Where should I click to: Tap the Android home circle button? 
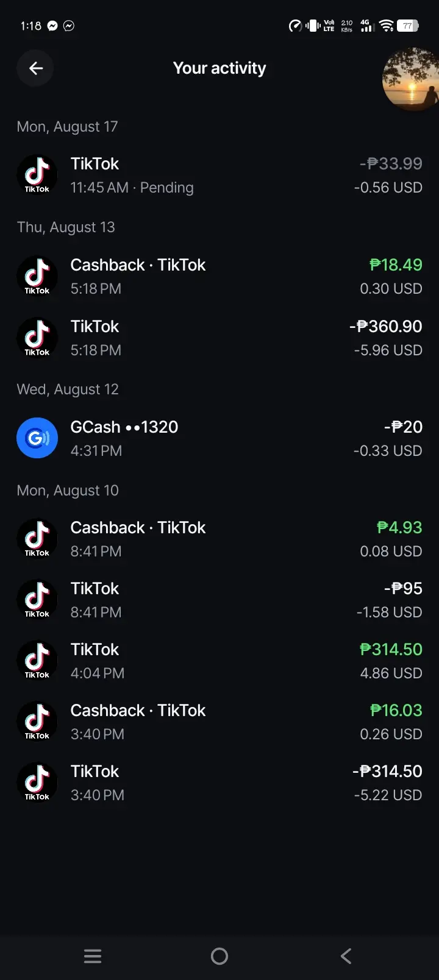point(220,956)
